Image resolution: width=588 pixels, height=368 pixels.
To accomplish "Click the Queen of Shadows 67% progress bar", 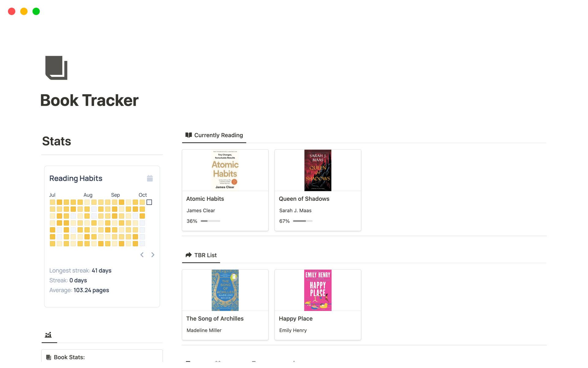I will point(303,221).
